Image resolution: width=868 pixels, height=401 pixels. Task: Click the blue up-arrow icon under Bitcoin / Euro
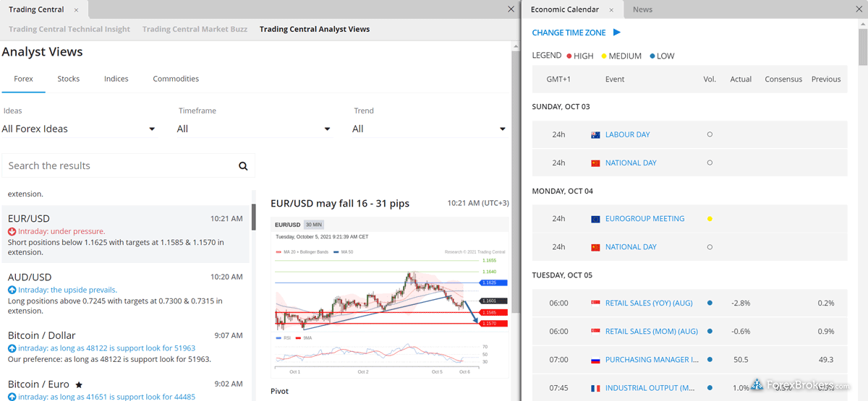click(x=12, y=397)
